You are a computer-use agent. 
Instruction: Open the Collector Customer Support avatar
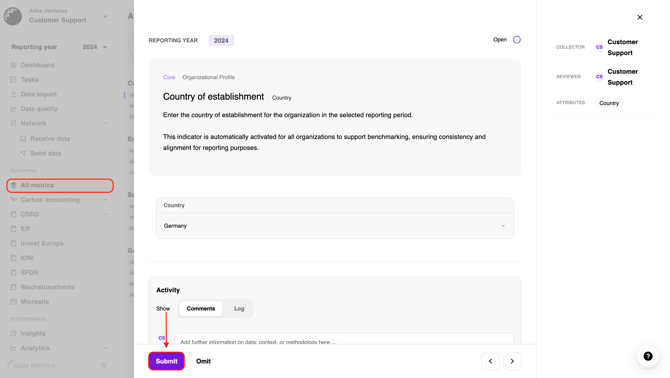click(599, 47)
